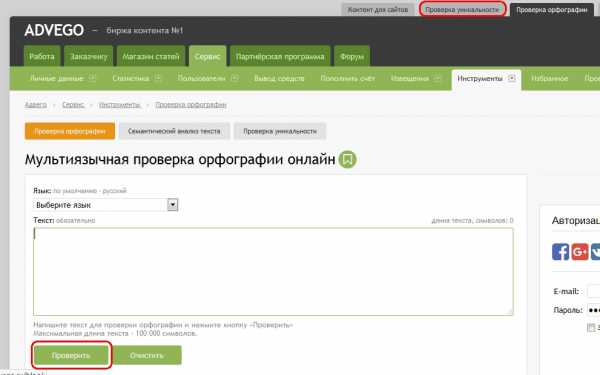Open the Форум tab

coord(352,56)
